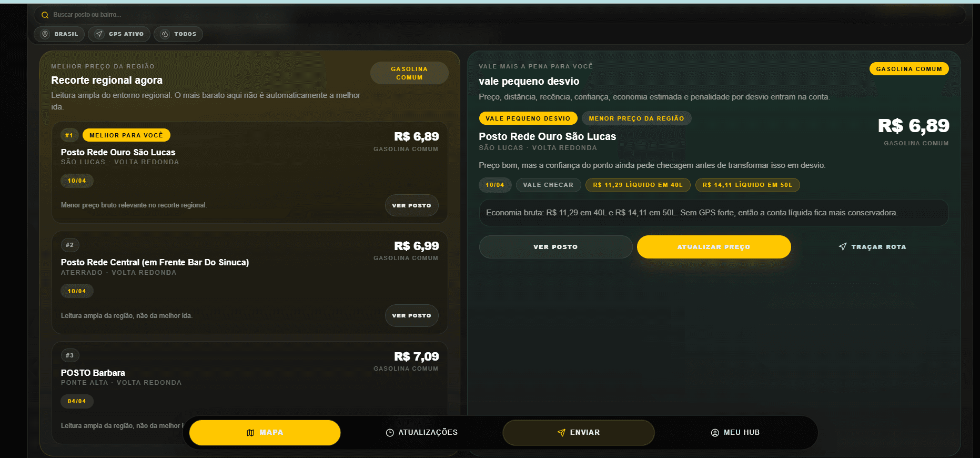The height and width of the screenshot is (458, 980).
Task: Click the 10/04 date chip in Rede Central card
Action: 77,291
